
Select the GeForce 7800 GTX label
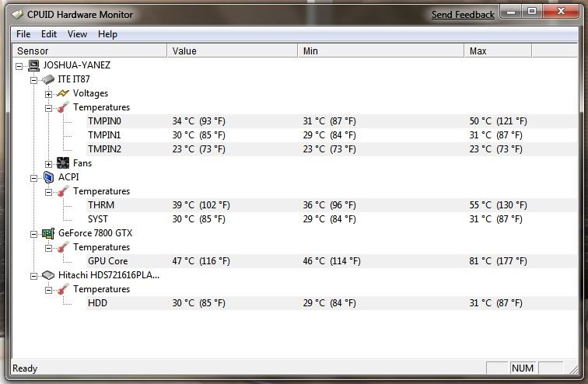click(x=95, y=233)
